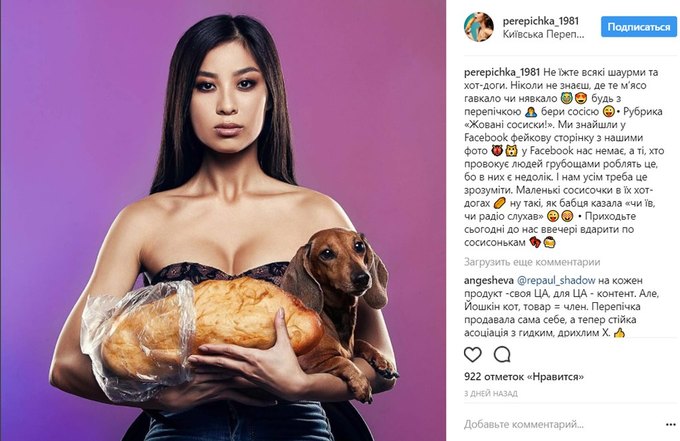
Task: Like the post with heart icon
Action: 473,354
